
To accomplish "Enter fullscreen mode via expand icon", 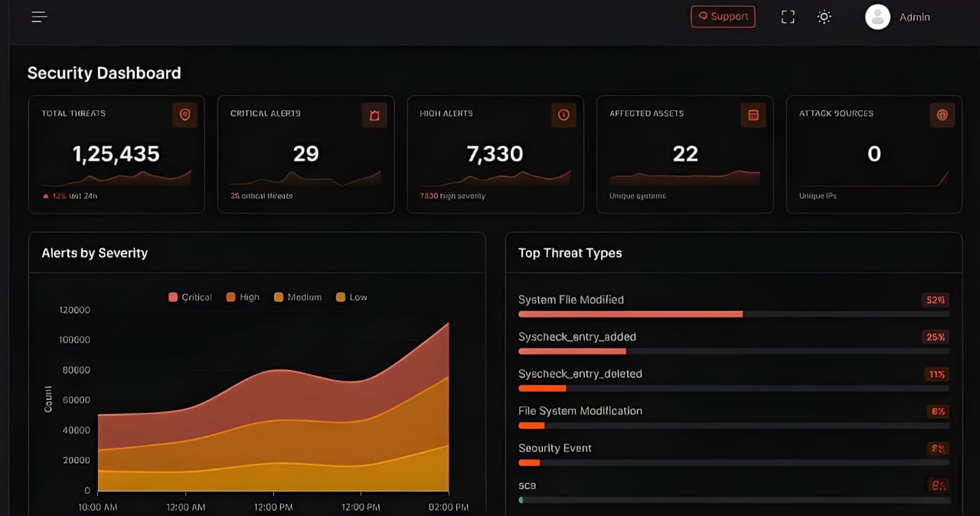I will (x=788, y=17).
